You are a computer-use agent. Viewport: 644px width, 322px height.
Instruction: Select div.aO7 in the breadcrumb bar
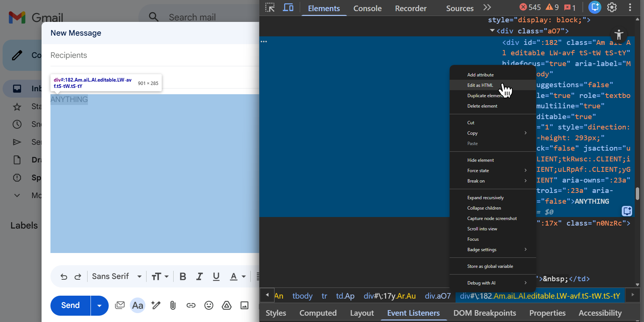coord(438,296)
